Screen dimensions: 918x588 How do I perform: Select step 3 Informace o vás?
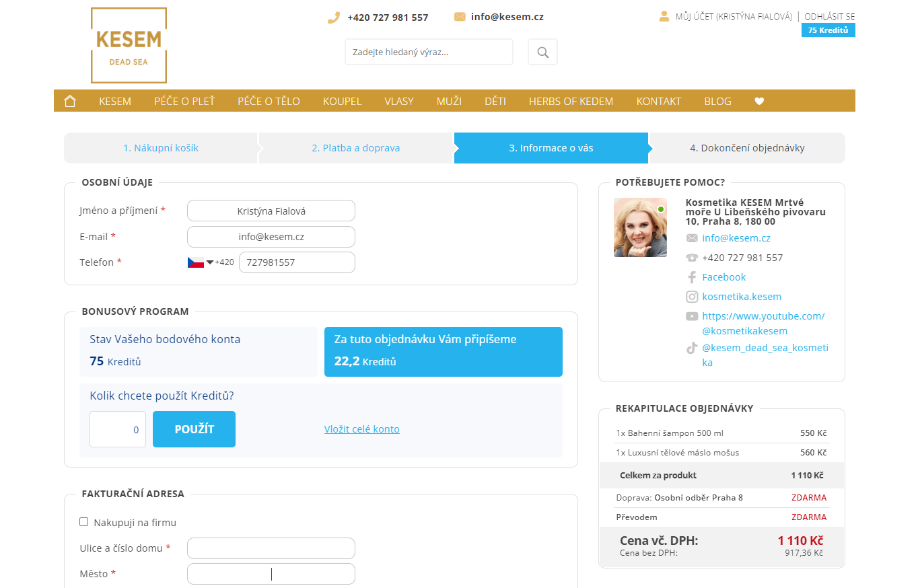coord(551,148)
